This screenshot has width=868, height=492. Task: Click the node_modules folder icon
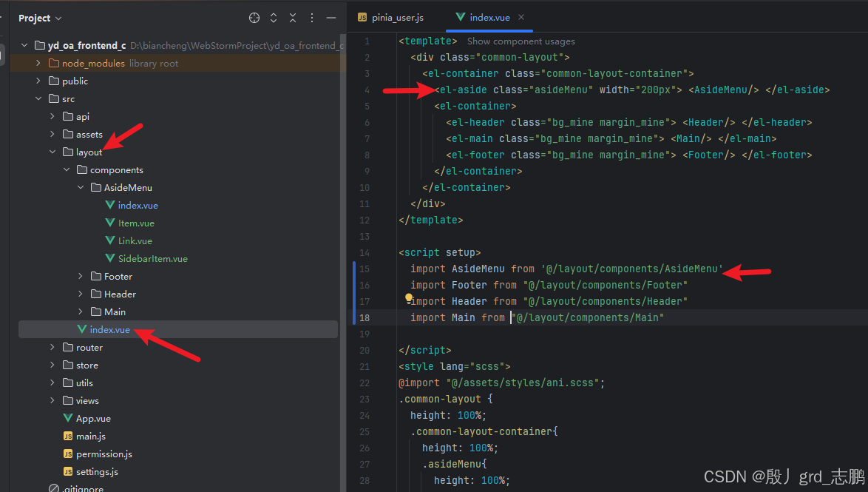54,63
